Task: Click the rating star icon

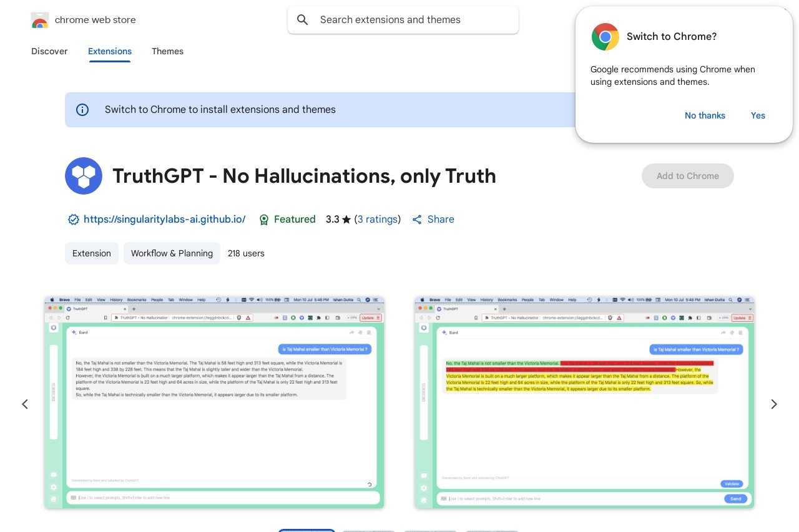Action: pos(346,220)
